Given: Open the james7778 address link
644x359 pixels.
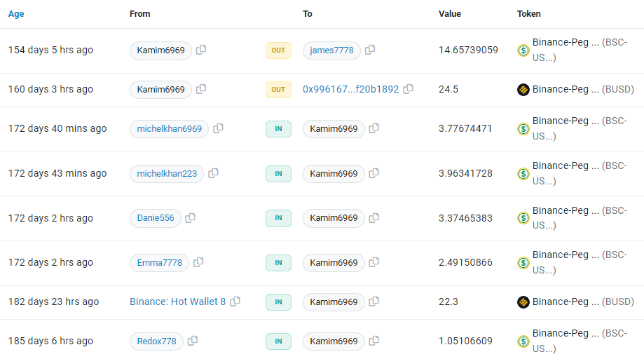Looking at the screenshot, I should click(331, 50).
